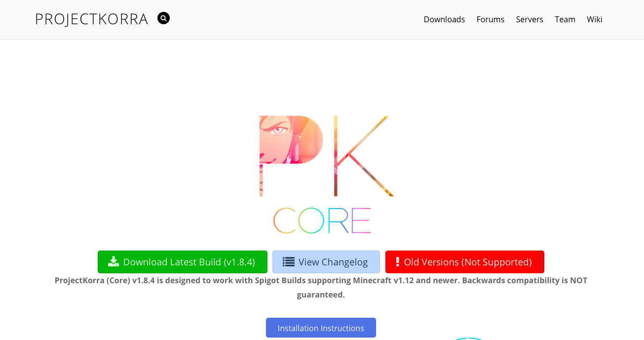The image size is (644, 340).
Task: Click the partial blue circle graphic below
Action: (469, 339)
